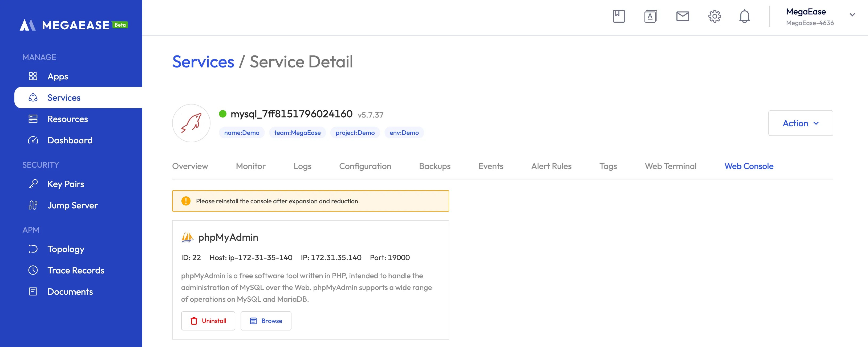Click the reinstall console warning message

click(278, 201)
